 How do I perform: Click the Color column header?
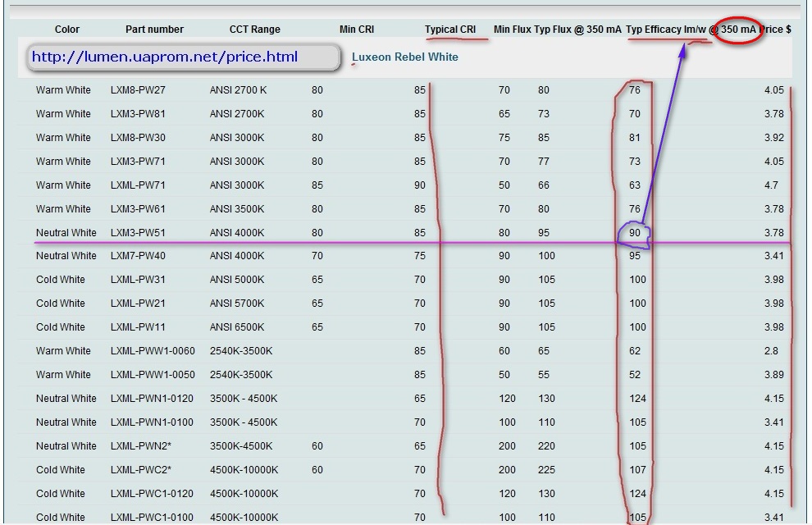click(67, 30)
